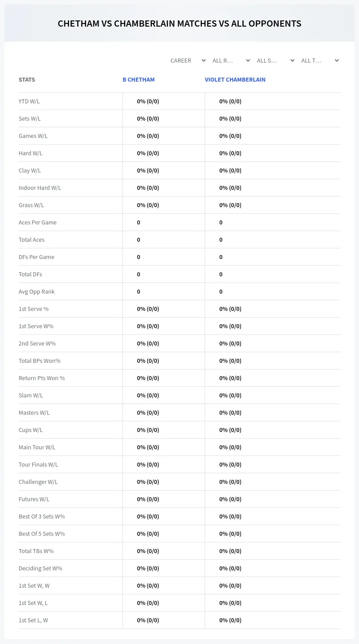Click the Aces Per Game row label

pos(38,222)
